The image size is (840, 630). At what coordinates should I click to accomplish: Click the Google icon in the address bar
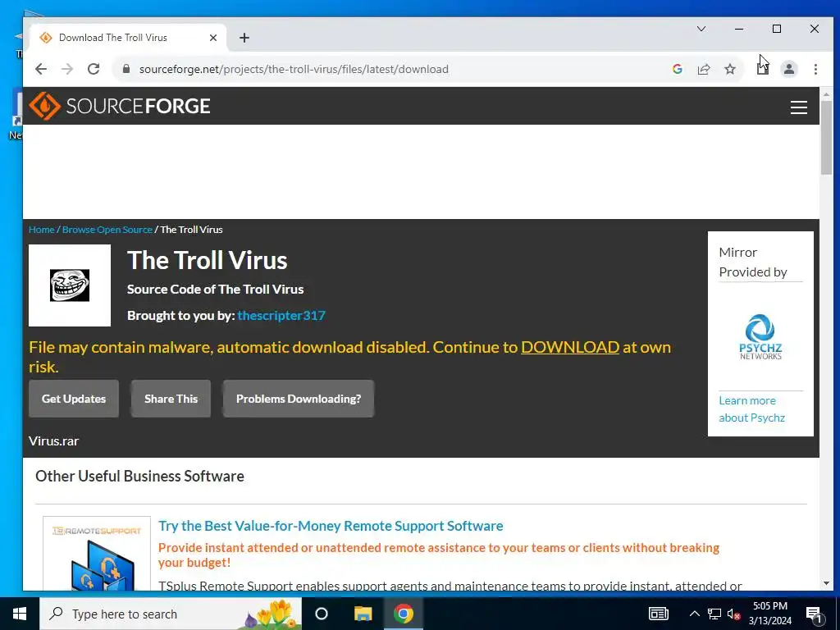pos(677,69)
